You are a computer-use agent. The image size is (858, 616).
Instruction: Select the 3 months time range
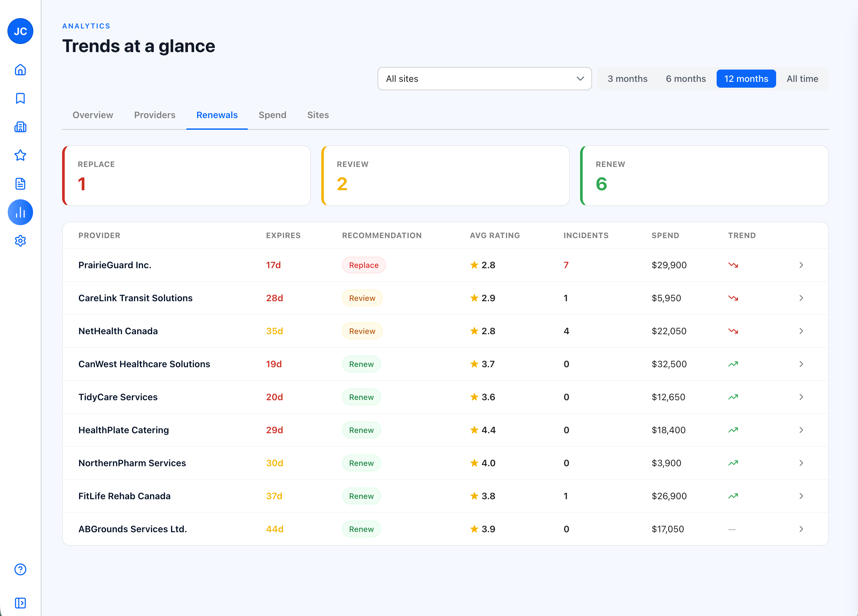[x=628, y=79]
